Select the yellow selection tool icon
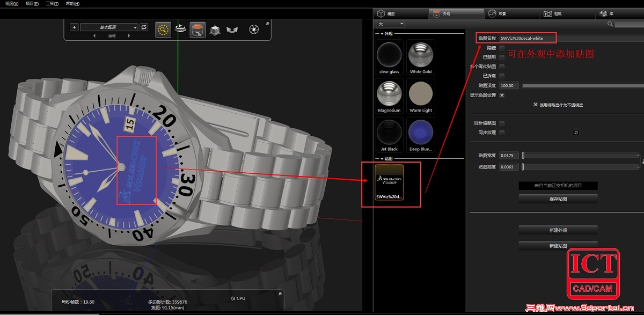This screenshot has width=644, height=315. click(x=163, y=30)
